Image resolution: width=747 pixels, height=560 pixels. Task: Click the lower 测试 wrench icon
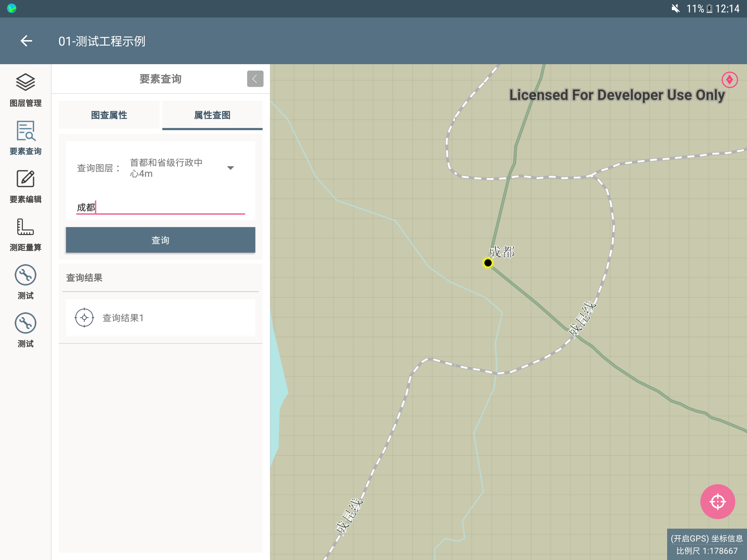(x=26, y=323)
